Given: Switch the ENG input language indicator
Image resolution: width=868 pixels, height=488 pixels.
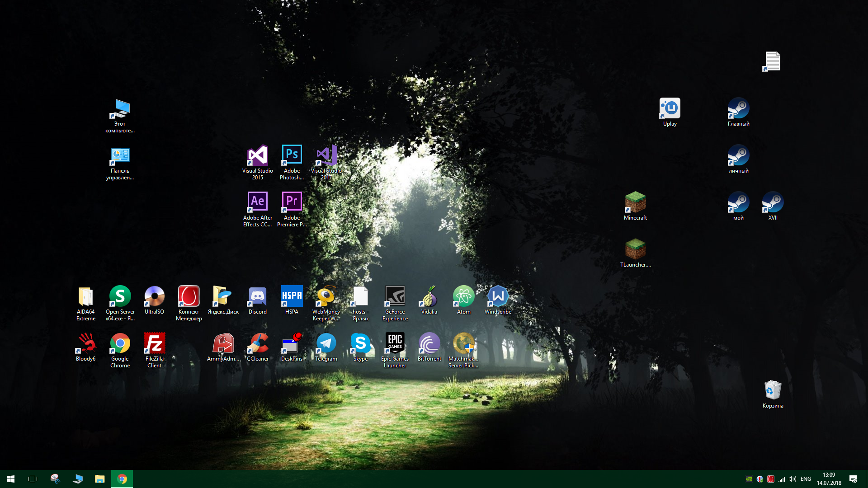Looking at the screenshot, I should 806,479.
